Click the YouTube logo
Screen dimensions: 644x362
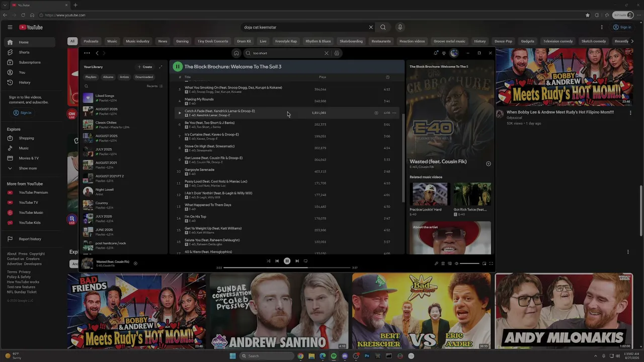31,27
